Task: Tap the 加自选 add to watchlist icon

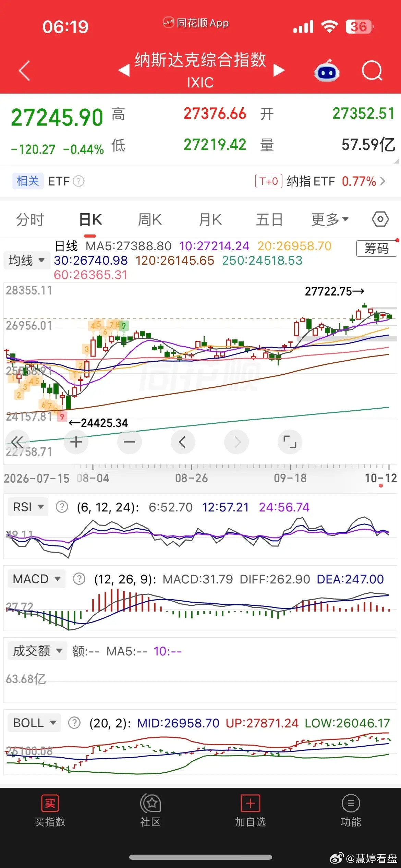Action: coord(251,803)
